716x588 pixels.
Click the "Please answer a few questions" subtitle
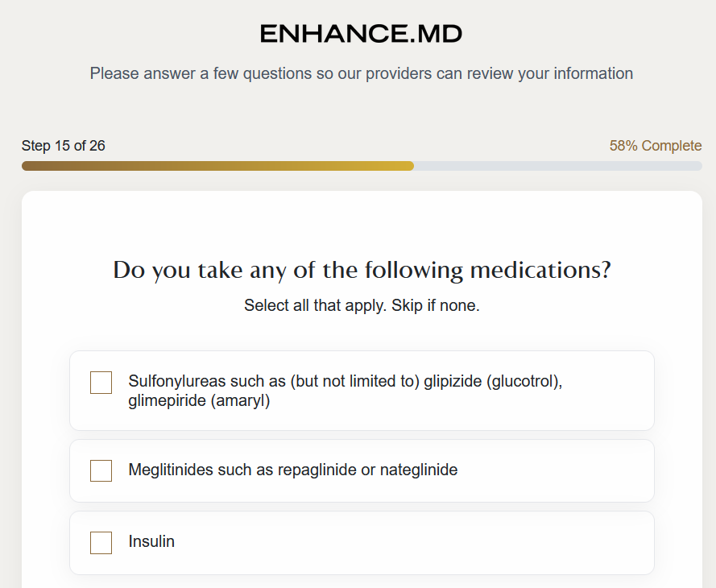coord(361,74)
